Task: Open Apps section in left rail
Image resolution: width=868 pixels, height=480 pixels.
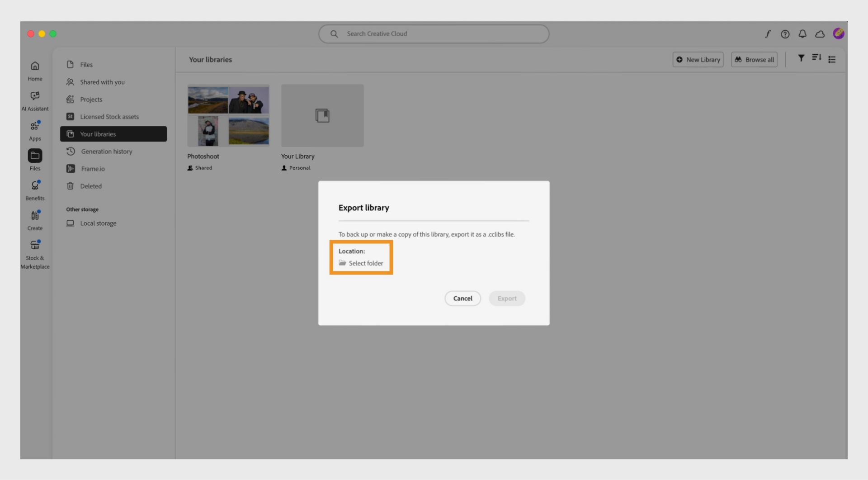Action: tap(35, 130)
